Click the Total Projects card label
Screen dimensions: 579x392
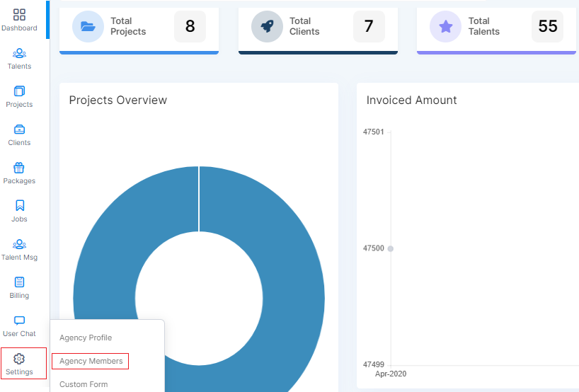(128, 26)
